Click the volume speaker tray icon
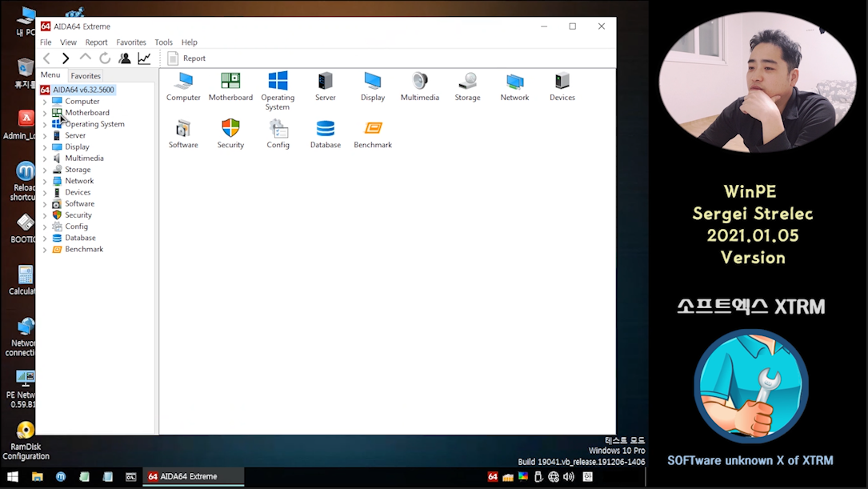868x489 pixels. point(569,477)
